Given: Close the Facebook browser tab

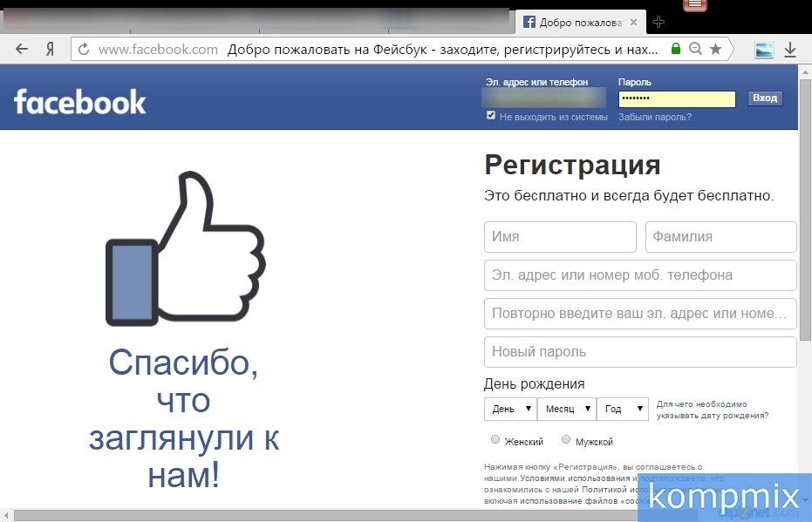Looking at the screenshot, I should (633, 23).
